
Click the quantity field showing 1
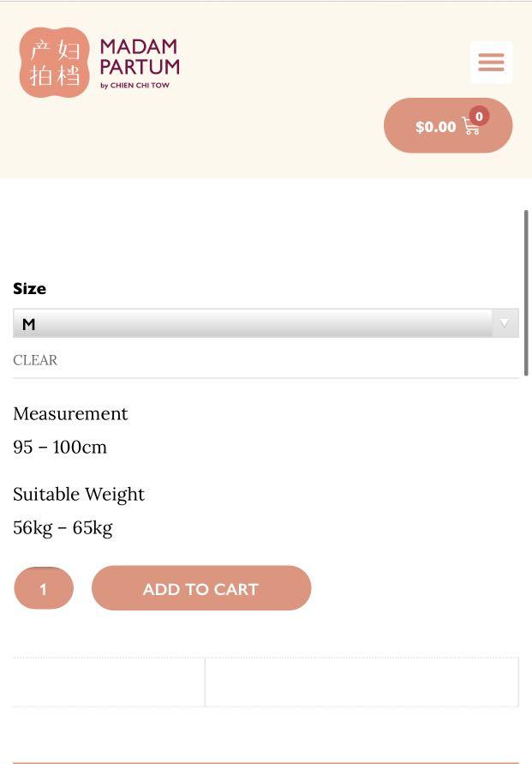pos(43,588)
